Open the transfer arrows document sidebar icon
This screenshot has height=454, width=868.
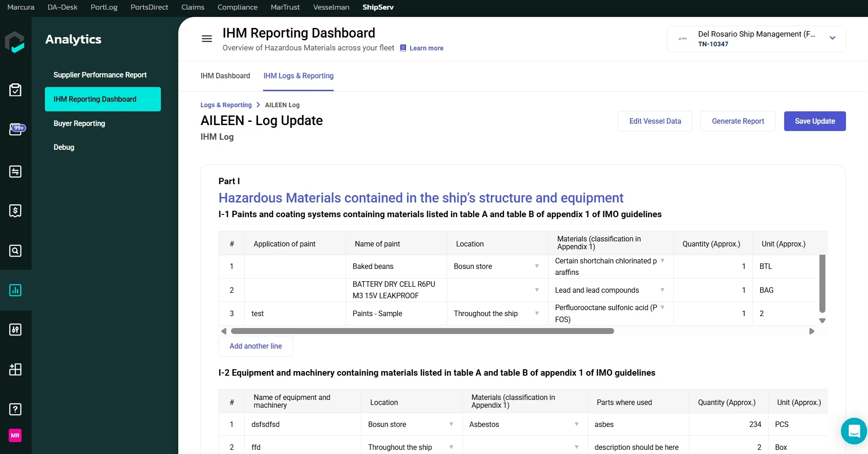pyautogui.click(x=15, y=171)
